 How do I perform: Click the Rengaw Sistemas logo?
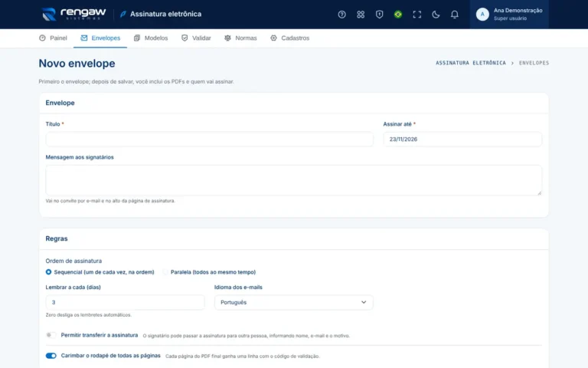click(73, 15)
